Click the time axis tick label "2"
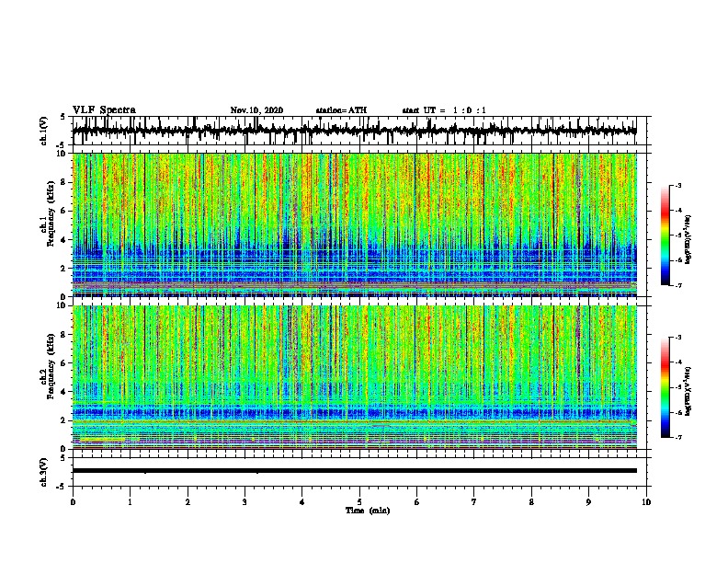The image size is (728, 563). point(188,502)
